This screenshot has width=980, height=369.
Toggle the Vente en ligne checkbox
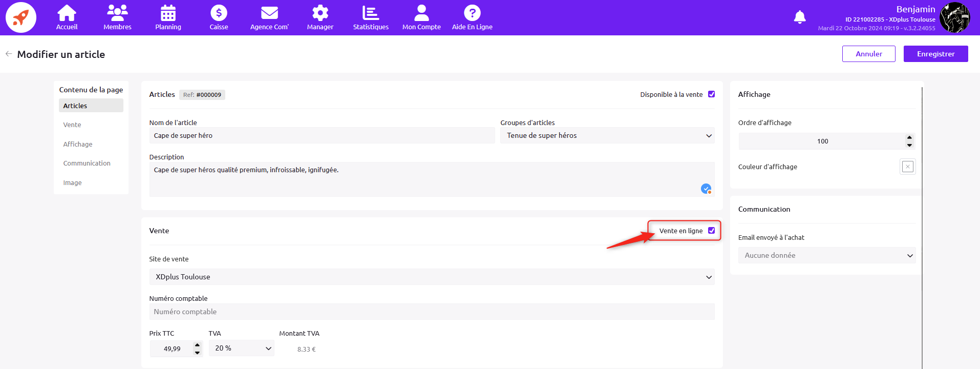click(711, 231)
